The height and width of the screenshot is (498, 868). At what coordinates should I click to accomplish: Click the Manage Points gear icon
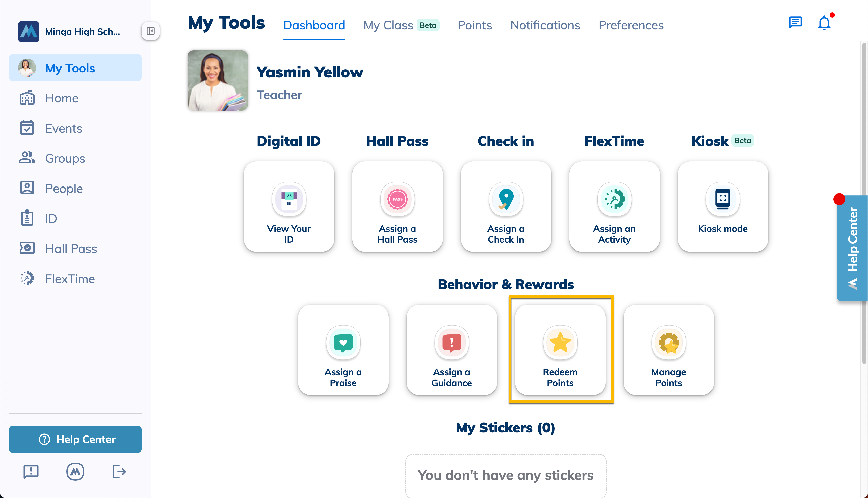(668, 342)
